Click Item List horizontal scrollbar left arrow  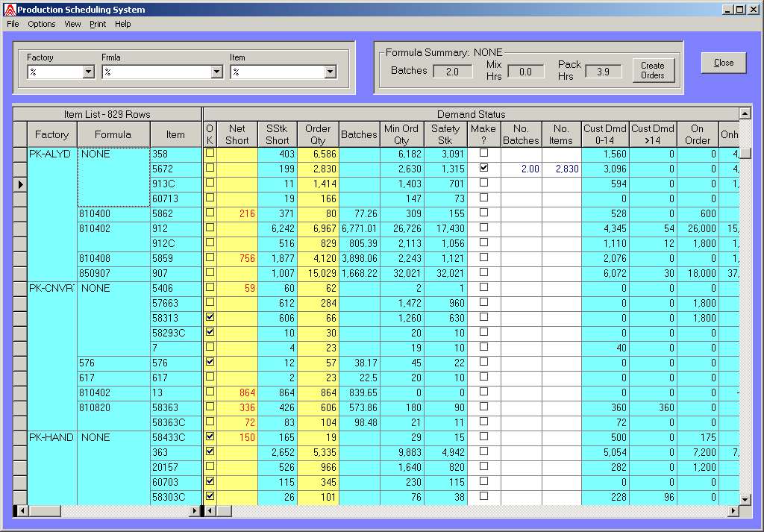click(x=22, y=510)
